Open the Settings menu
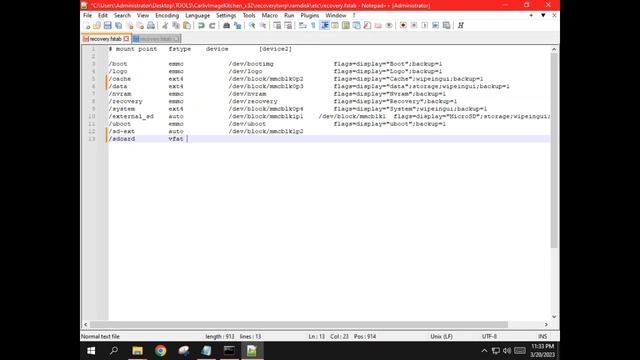The image size is (640, 360). pos(226,16)
